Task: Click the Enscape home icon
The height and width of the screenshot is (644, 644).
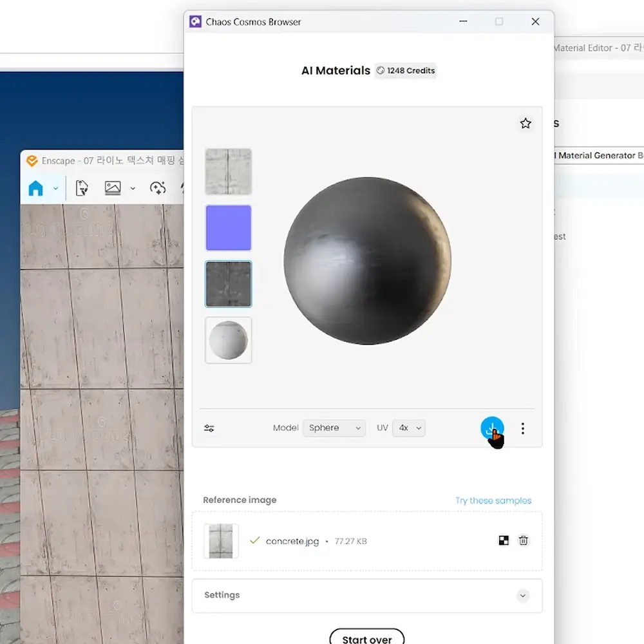Action: [x=35, y=189]
